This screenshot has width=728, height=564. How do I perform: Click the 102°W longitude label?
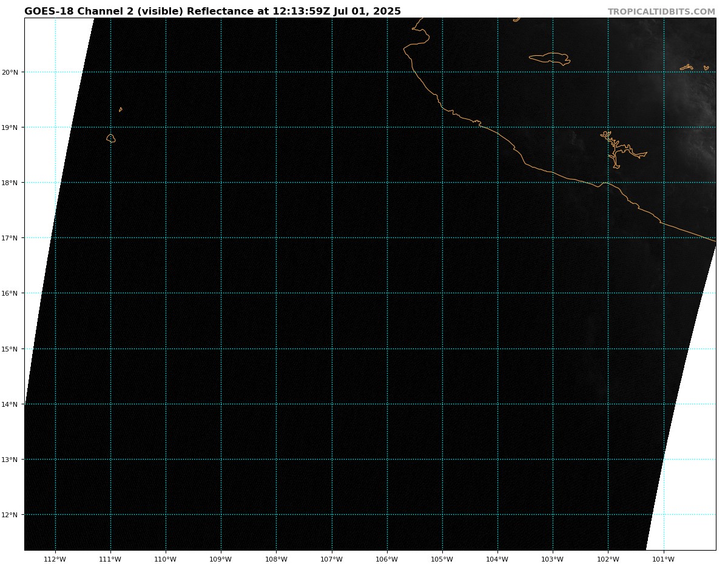[x=608, y=559]
